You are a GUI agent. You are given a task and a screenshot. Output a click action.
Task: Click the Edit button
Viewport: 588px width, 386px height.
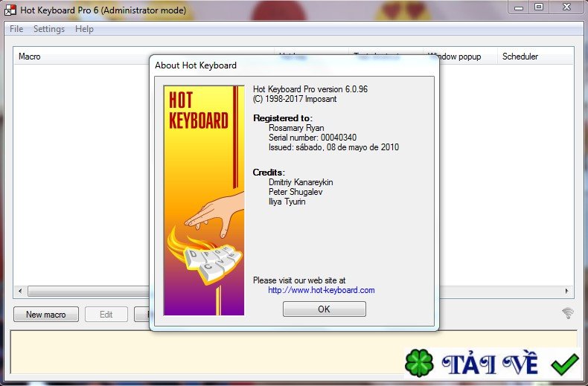(106, 315)
